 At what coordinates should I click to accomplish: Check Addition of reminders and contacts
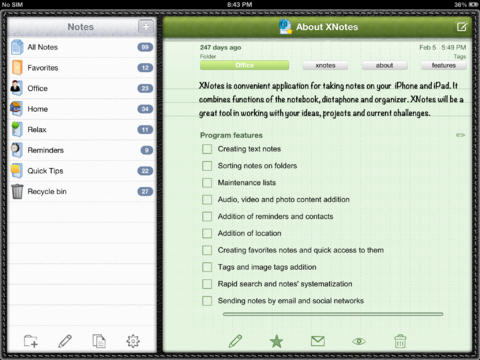pos(207,216)
